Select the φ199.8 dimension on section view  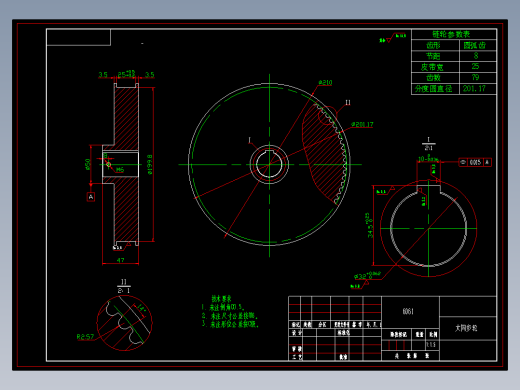[150, 164]
